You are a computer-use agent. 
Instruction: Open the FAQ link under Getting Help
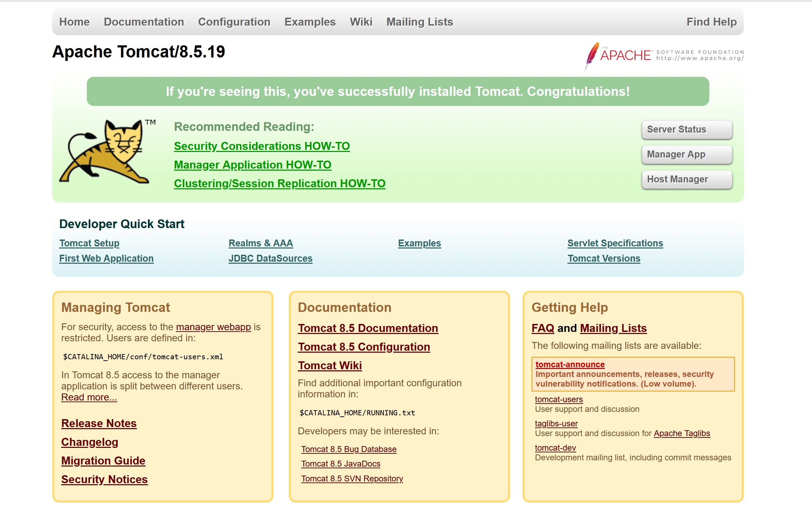pyautogui.click(x=543, y=328)
